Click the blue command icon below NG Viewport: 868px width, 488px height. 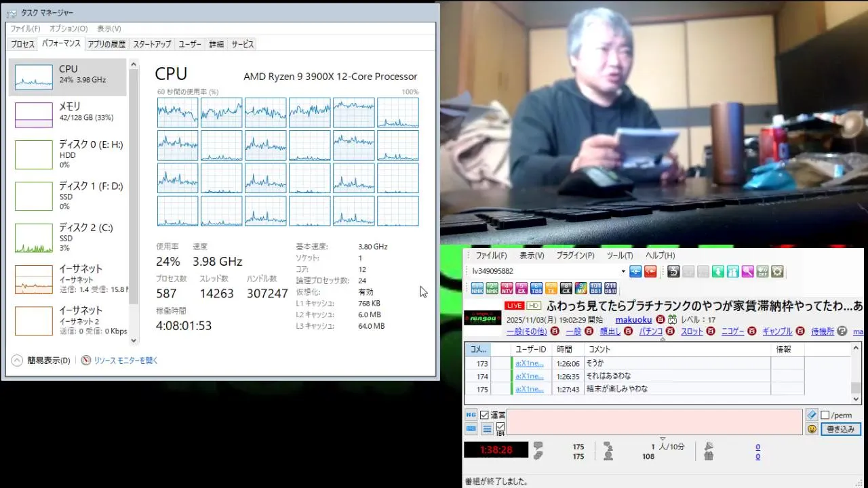pos(471,428)
